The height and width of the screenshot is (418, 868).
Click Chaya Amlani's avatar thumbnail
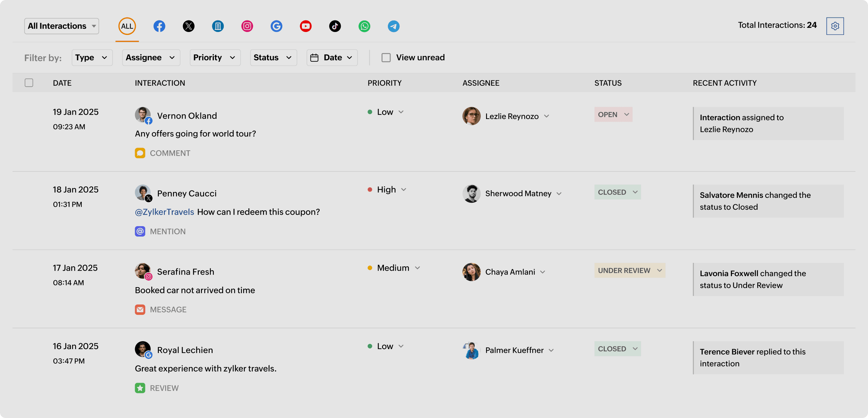(471, 272)
